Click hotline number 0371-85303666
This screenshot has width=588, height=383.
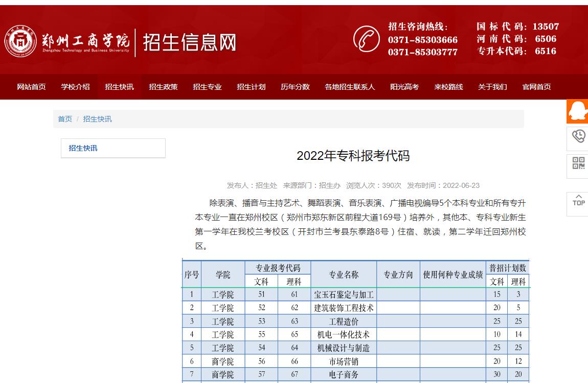(423, 40)
